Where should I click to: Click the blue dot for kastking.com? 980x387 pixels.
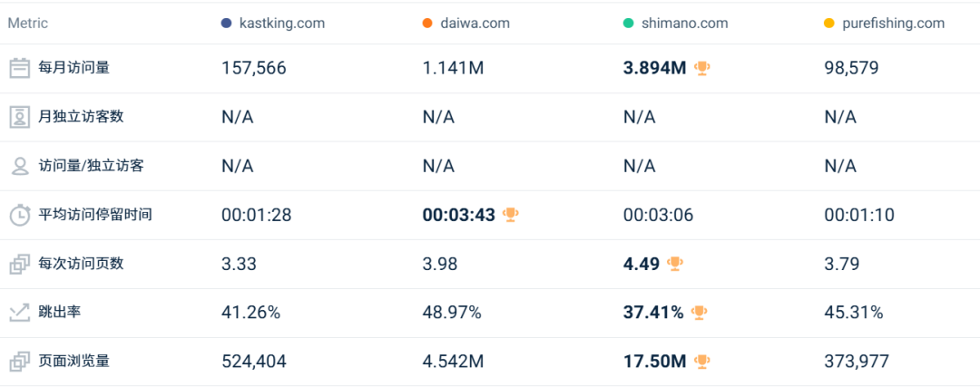tap(226, 24)
